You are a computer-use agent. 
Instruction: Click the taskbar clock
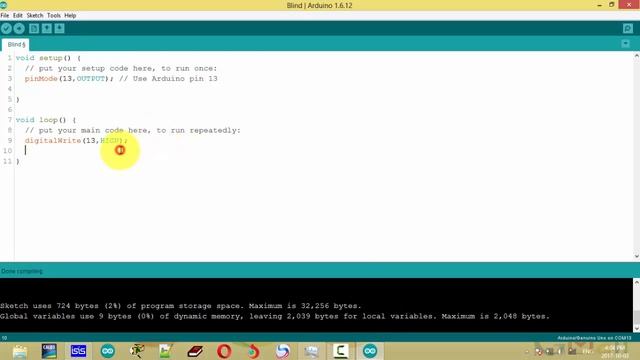tap(614, 352)
